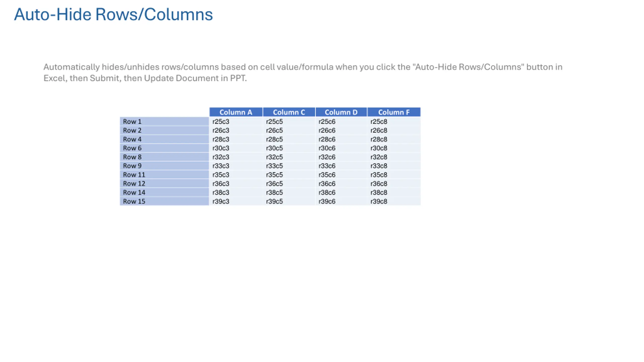Image resolution: width=644 pixels, height=362 pixels.
Task: Select cell r28c3
Action: pos(236,139)
